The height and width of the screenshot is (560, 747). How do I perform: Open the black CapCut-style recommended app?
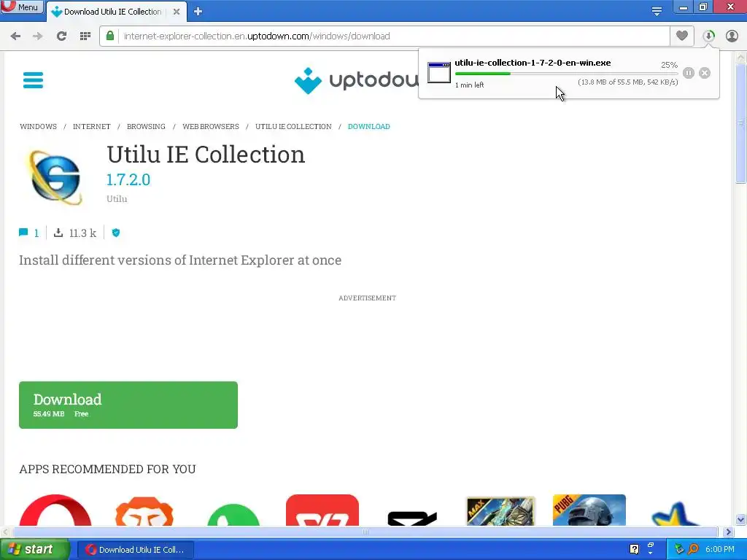point(412,518)
